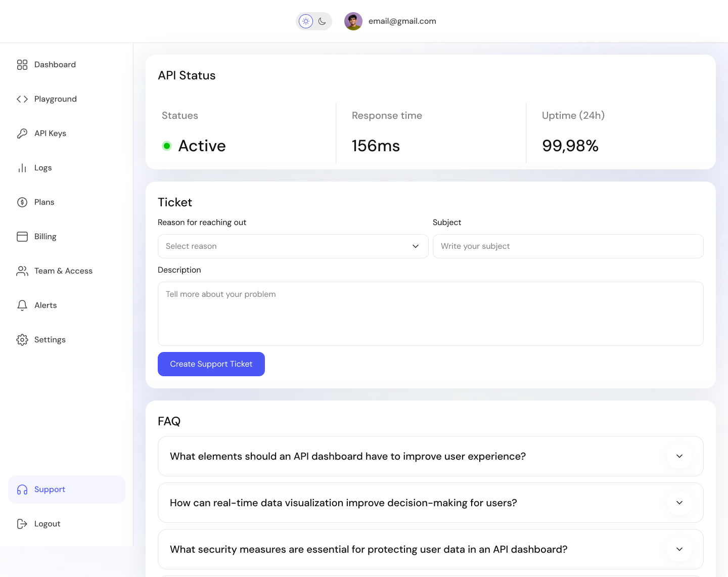Click the user profile avatar picture
The height and width of the screenshot is (577, 728).
point(353,21)
